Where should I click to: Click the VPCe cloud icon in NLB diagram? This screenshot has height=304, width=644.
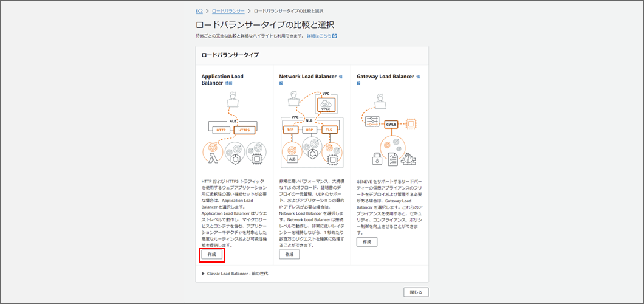[x=326, y=105]
